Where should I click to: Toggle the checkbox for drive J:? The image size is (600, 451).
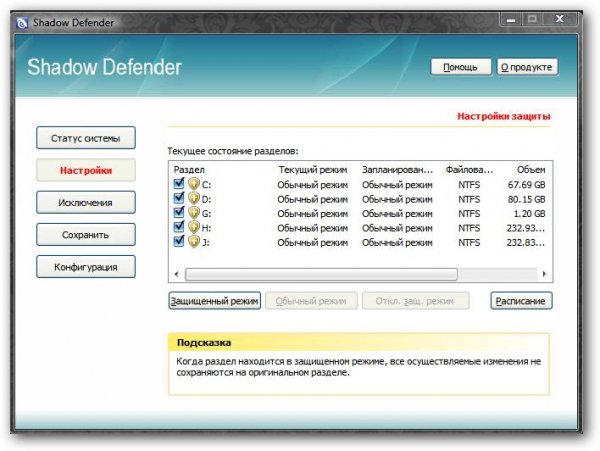(179, 241)
